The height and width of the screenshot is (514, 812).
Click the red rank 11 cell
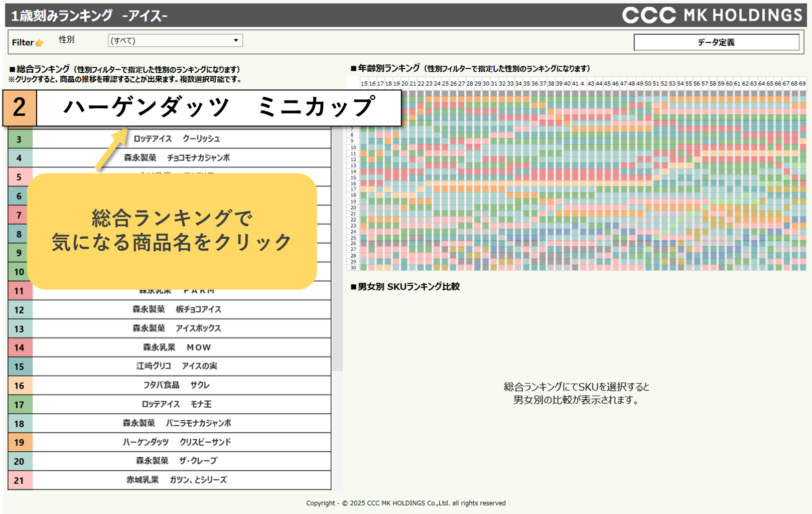20,291
